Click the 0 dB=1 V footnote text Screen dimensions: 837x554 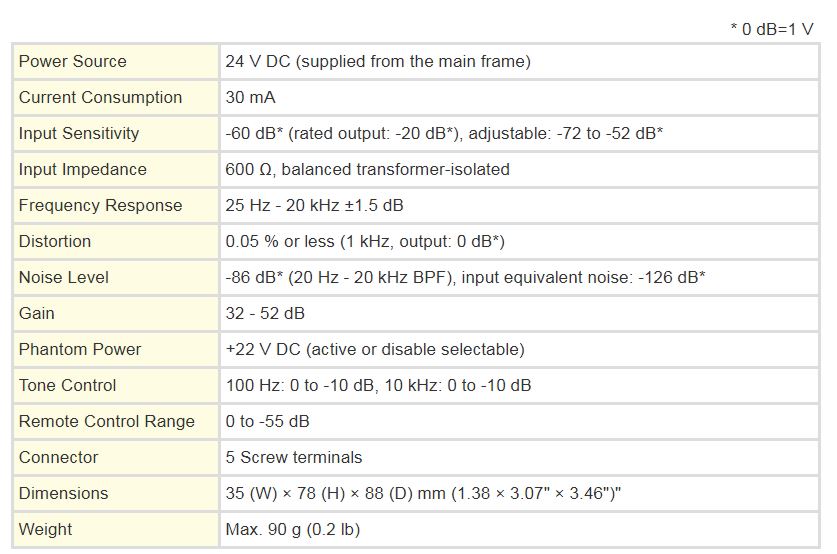tap(772, 29)
